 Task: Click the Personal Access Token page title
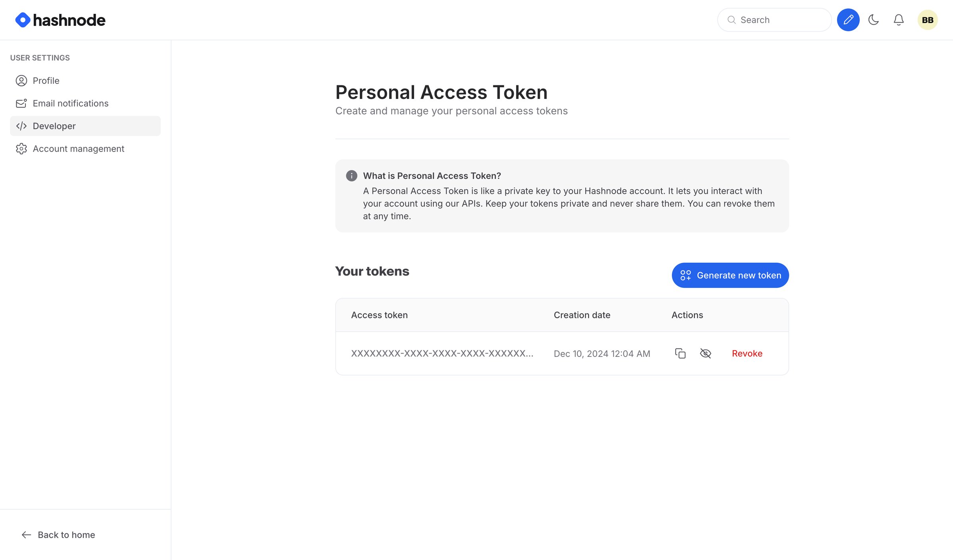tap(441, 92)
